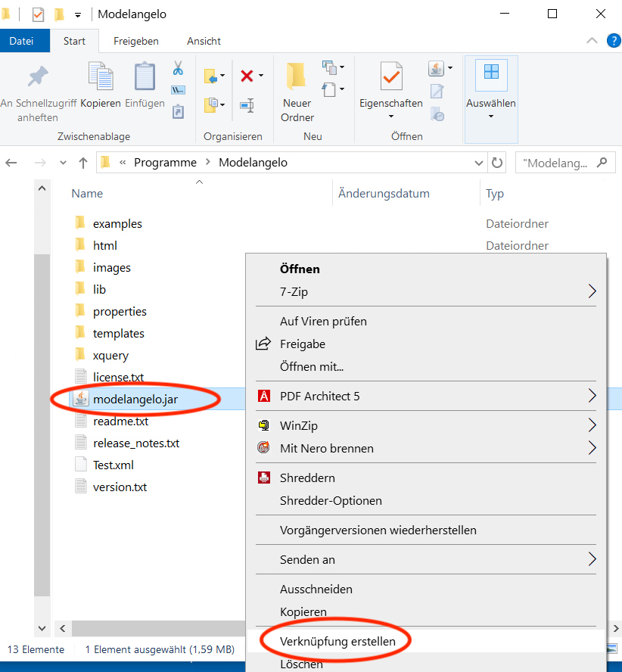The height and width of the screenshot is (672, 622).
Task: Click the Kopieren icon in the ribbon
Action: click(101, 77)
